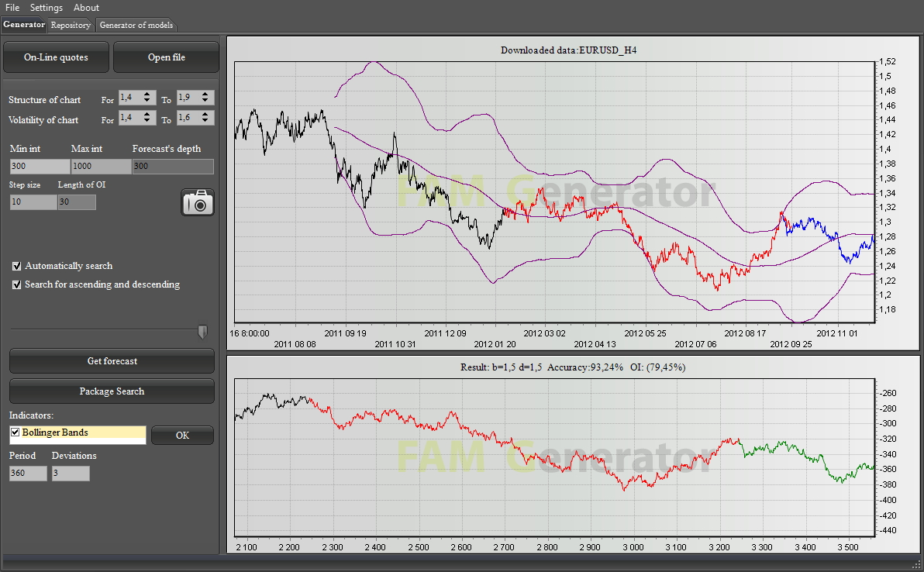Image resolution: width=924 pixels, height=572 pixels.
Task: Increase Volatility of chart 'For' value
Action: 147,114
